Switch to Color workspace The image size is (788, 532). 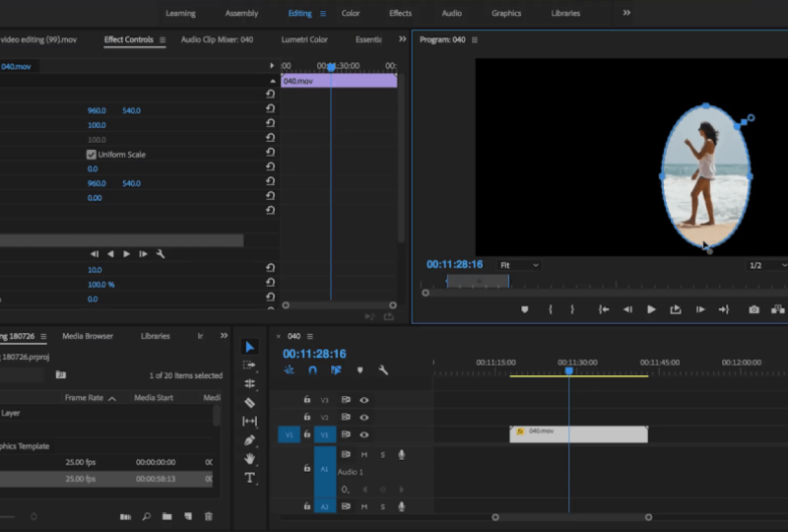351,13
